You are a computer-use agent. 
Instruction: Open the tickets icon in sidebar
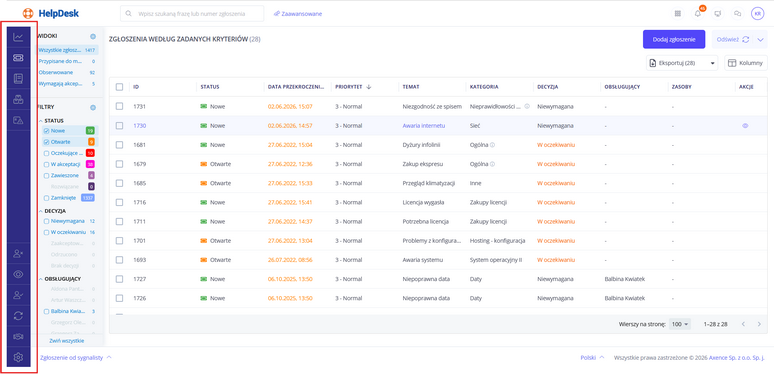(x=18, y=58)
